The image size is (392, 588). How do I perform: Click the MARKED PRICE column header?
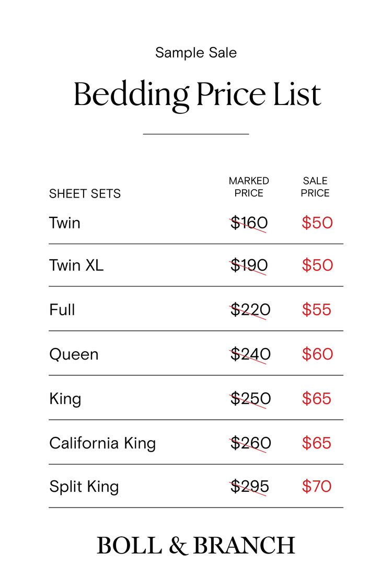[x=249, y=187]
